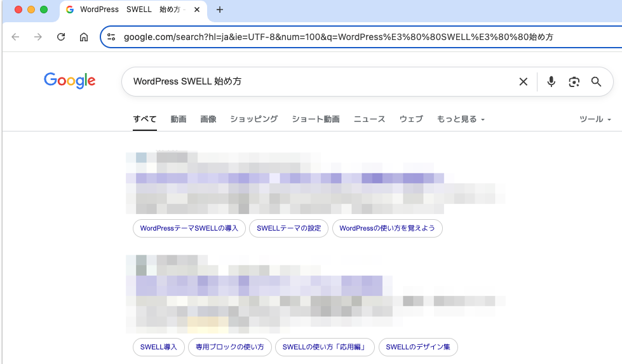Click the WordPressテーマSWELLの導入 chip
This screenshot has width=622, height=364.
click(x=189, y=229)
